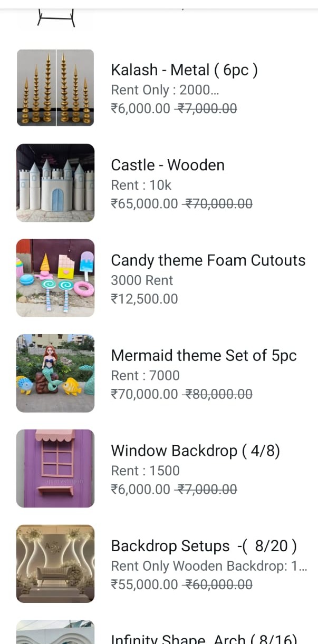Open "Mermaid theme Set of 5pc" listing

click(x=204, y=356)
